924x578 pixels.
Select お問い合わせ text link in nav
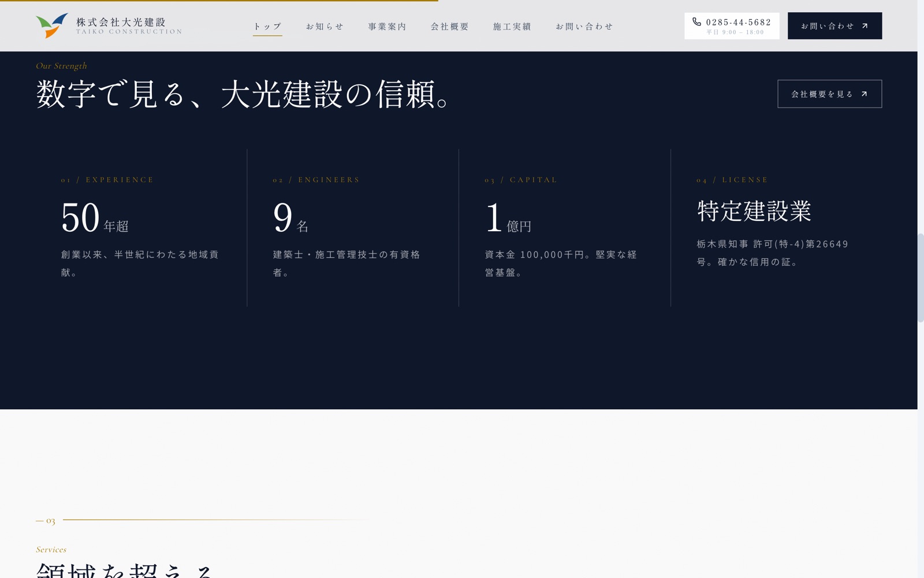tap(584, 27)
